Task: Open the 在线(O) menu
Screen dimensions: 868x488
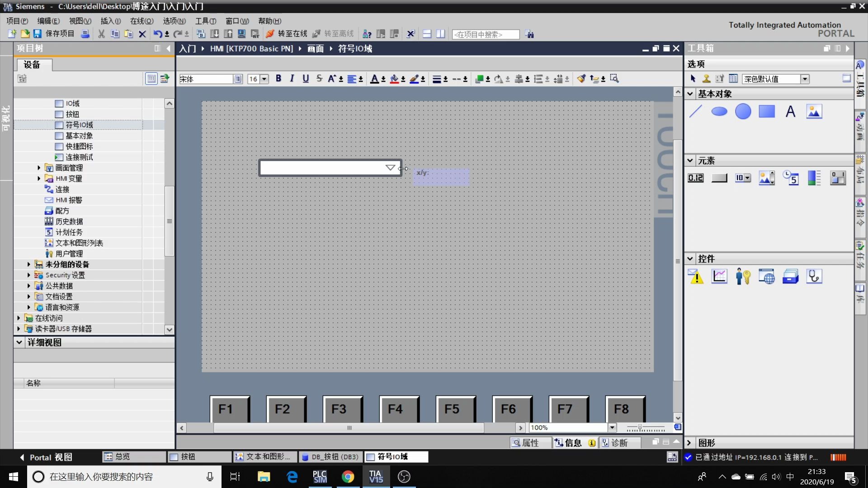Action: [142, 21]
